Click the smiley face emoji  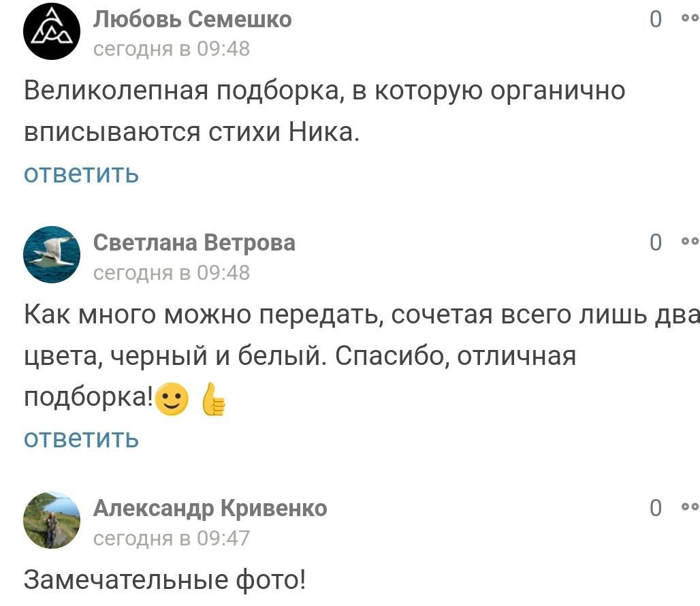tap(172, 399)
